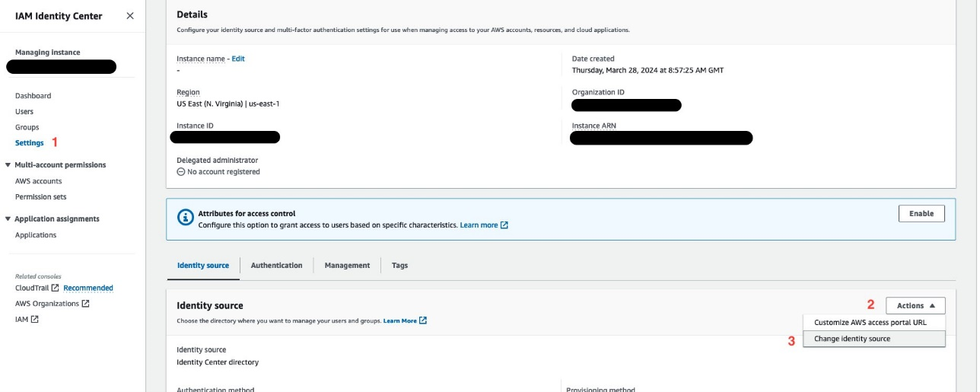Choose Change identity source option
This screenshot has width=980, height=392.
pos(874,339)
